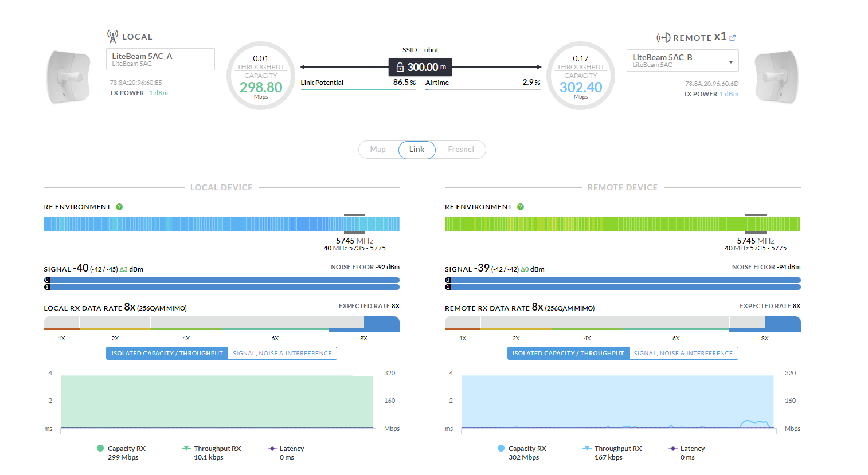The width and height of the screenshot is (868, 475).
Task: Open remote device via external link icon
Action: point(732,38)
